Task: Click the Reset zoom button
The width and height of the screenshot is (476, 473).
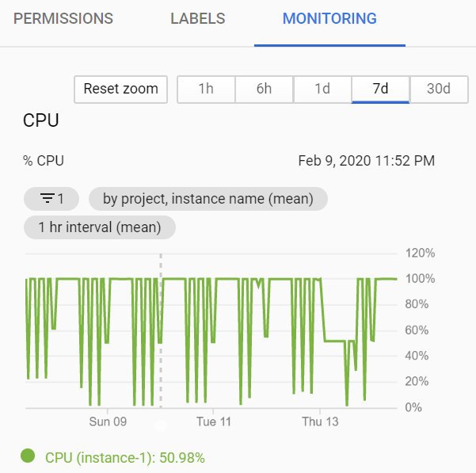Action: pyautogui.click(x=121, y=89)
